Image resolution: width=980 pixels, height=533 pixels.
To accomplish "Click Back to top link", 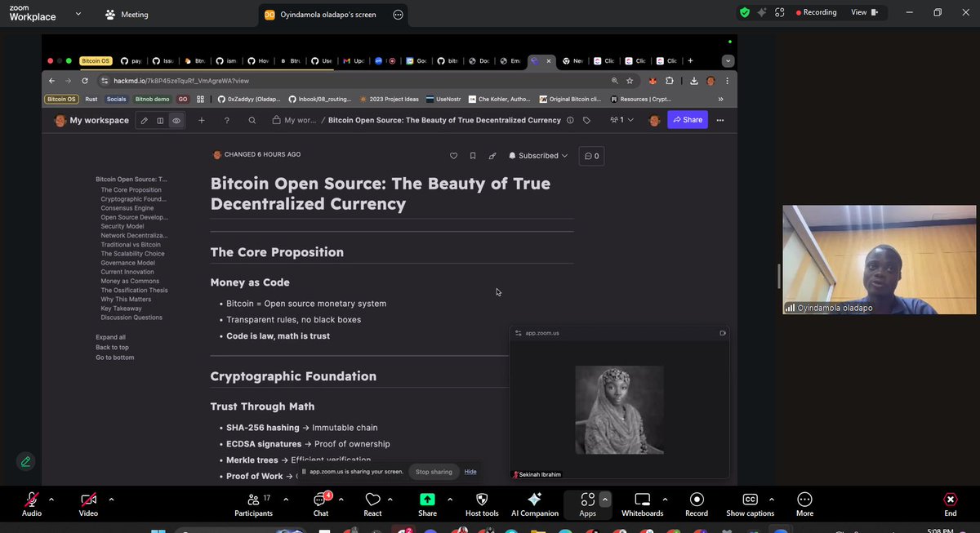I will [x=112, y=347].
